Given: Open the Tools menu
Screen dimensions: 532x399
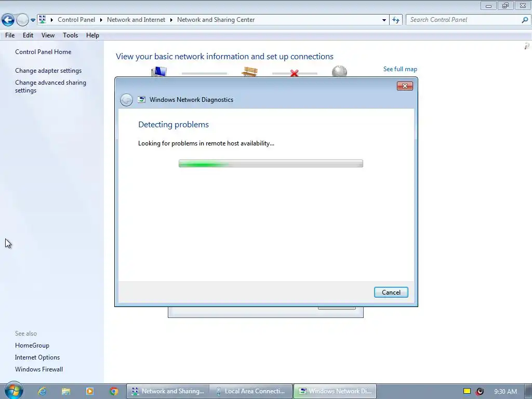Looking at the screenshot, I should click(x=70, y=35).
